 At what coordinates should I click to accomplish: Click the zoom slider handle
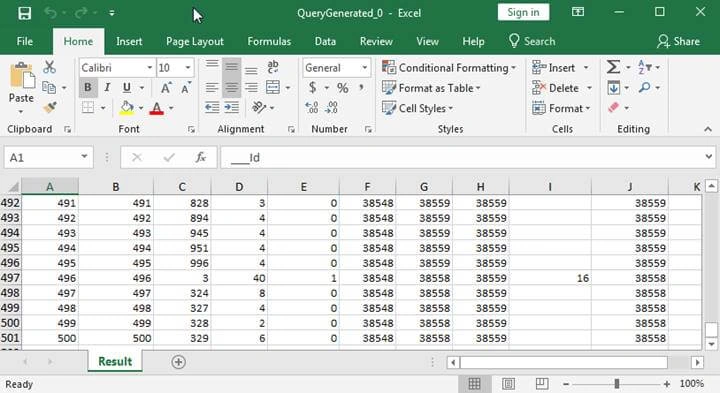pyautogui.click(x=617, y=383)
